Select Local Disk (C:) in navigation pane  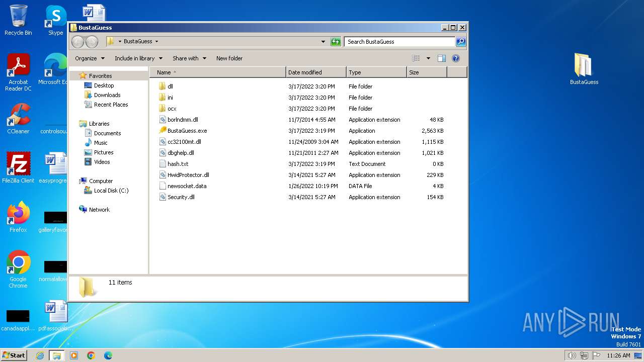(x=111, y=191)
